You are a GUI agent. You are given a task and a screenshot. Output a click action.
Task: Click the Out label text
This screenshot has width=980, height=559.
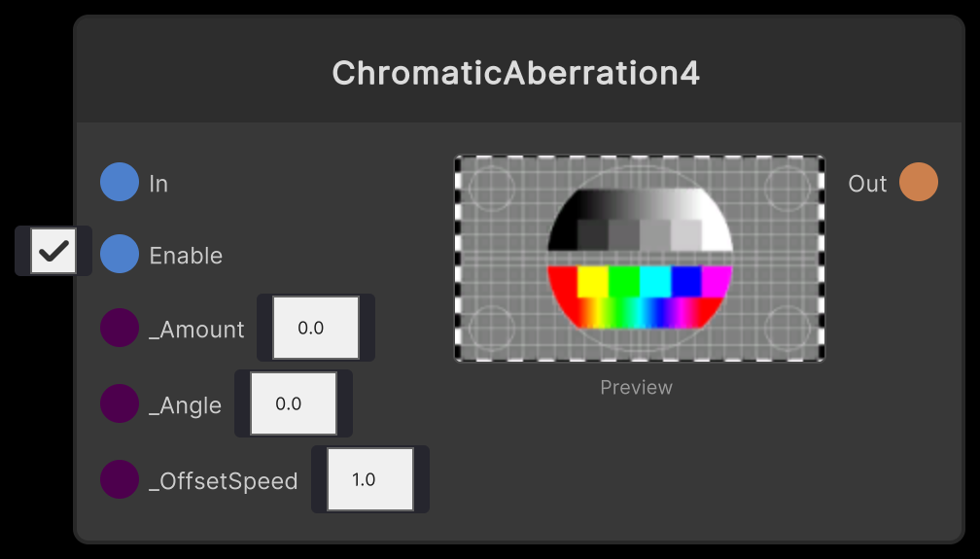867,184
